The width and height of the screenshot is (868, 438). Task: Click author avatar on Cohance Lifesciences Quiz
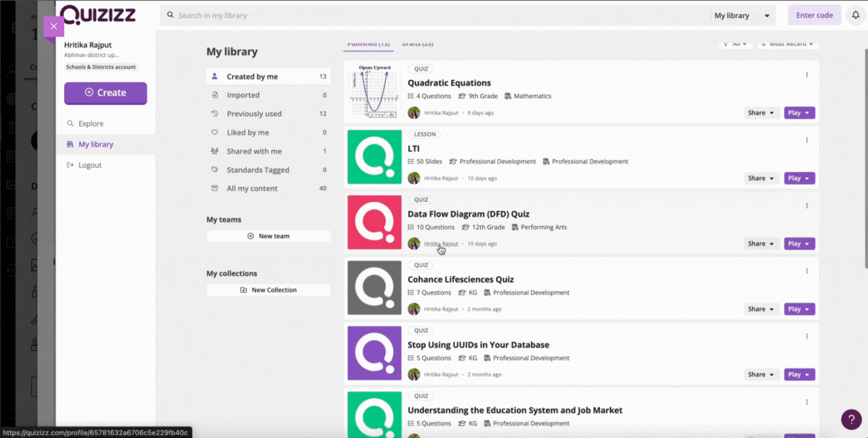coord(414,309)
